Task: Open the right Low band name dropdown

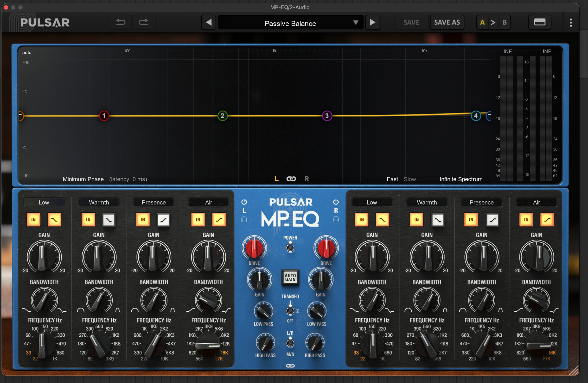Action: pos(372,202)
